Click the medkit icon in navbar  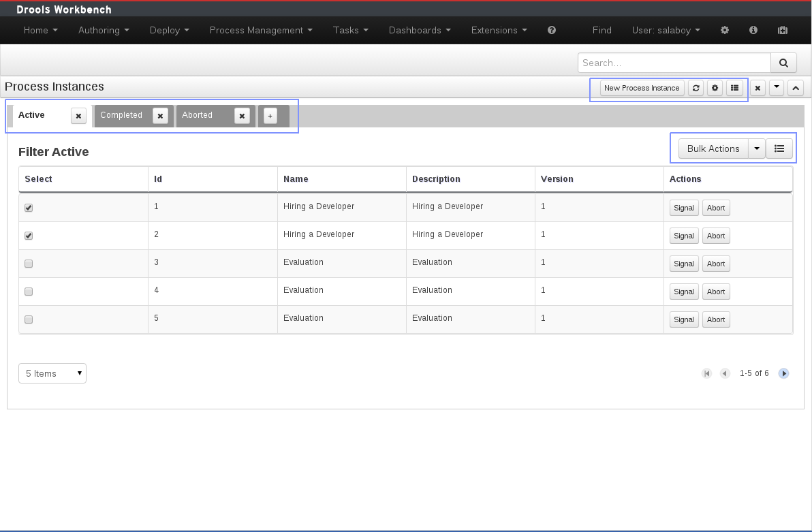click(783, 30)
